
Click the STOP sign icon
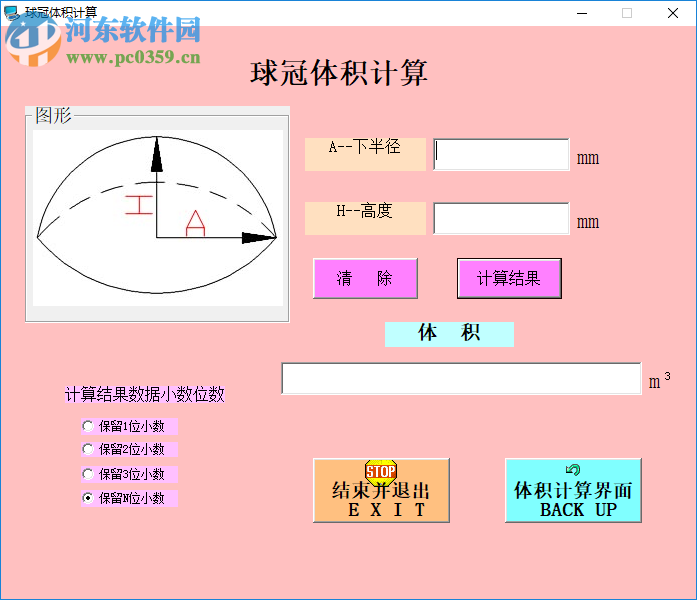381,472
